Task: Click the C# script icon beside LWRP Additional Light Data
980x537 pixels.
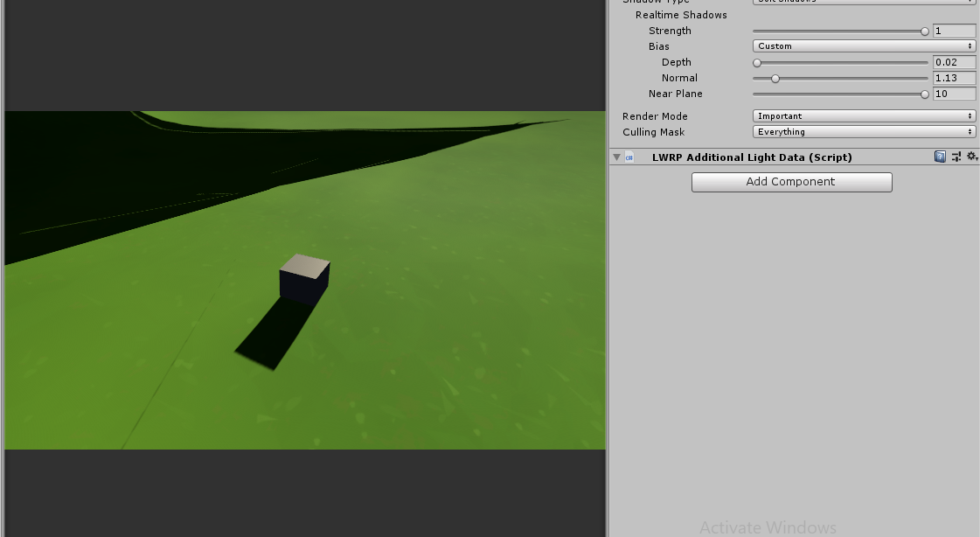Action: (629, 157)
